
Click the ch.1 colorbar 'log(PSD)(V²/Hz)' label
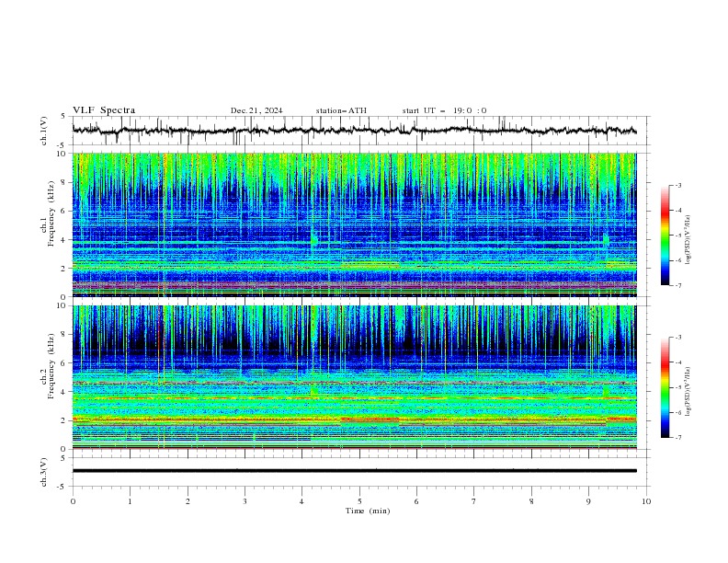click(x=688, y=240)
